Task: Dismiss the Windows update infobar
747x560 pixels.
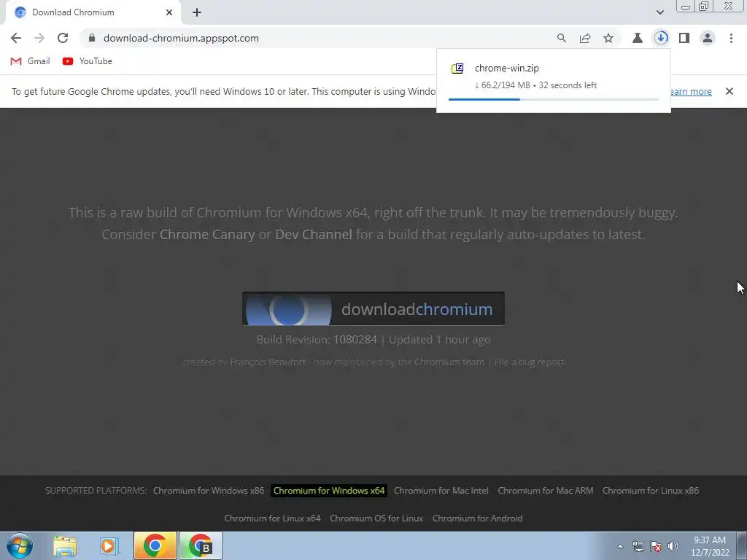Action: click(x=729, y=91)
